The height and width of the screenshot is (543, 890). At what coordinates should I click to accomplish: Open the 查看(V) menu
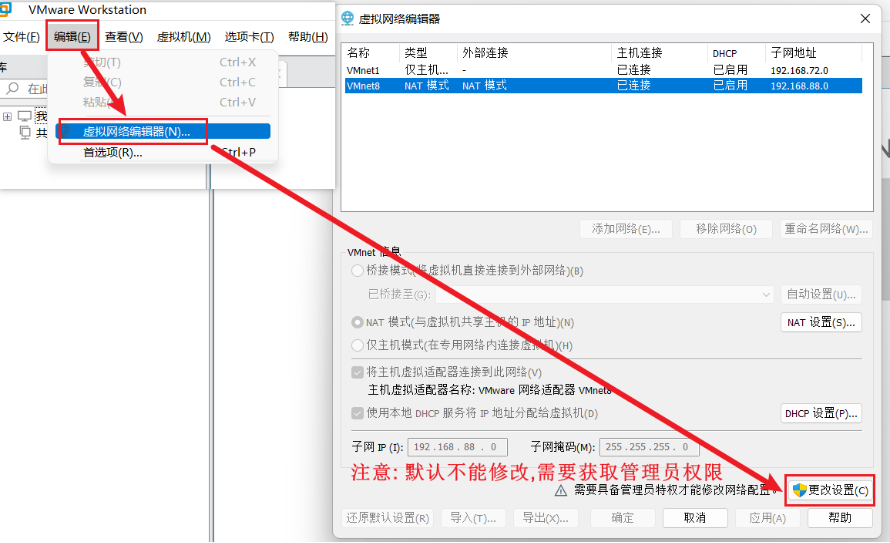tap(124, 37)
